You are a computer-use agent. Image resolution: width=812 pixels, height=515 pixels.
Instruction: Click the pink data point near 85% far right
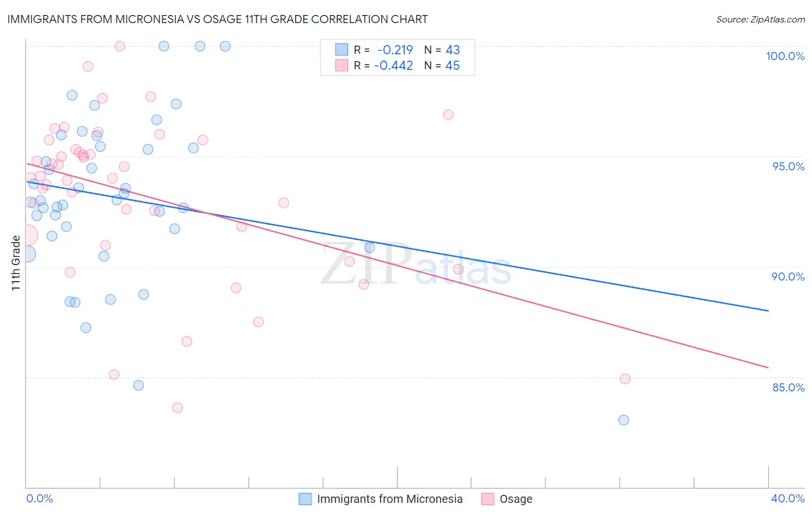coord(625,379)
